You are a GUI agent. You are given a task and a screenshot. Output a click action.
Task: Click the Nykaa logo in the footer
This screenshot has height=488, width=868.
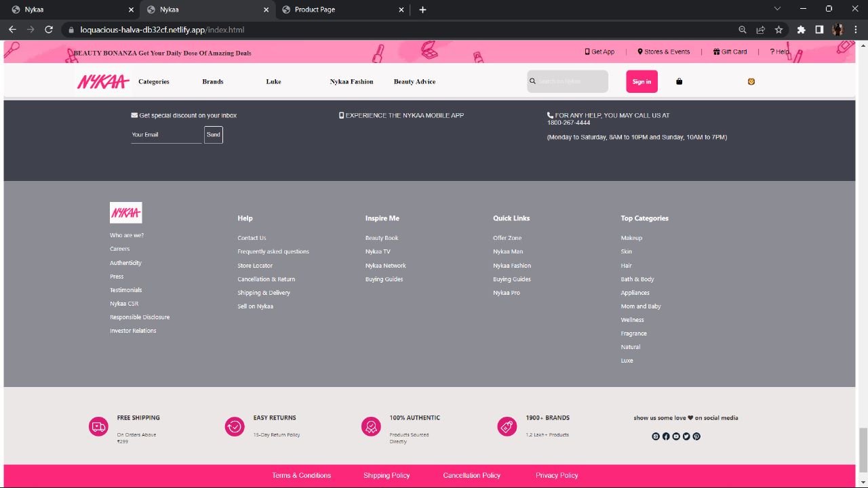click(126, 213)
